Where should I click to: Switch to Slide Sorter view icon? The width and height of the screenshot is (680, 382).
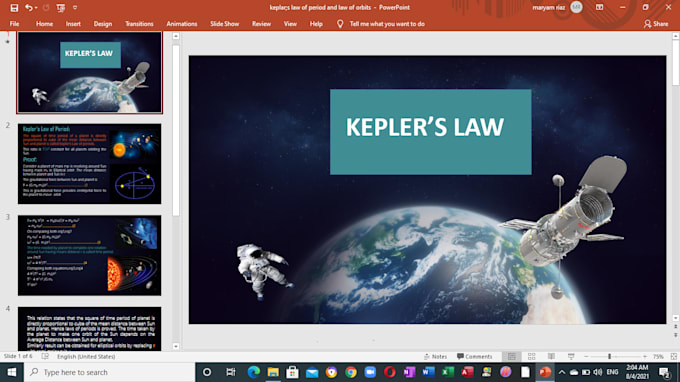(x=531, y=356)
